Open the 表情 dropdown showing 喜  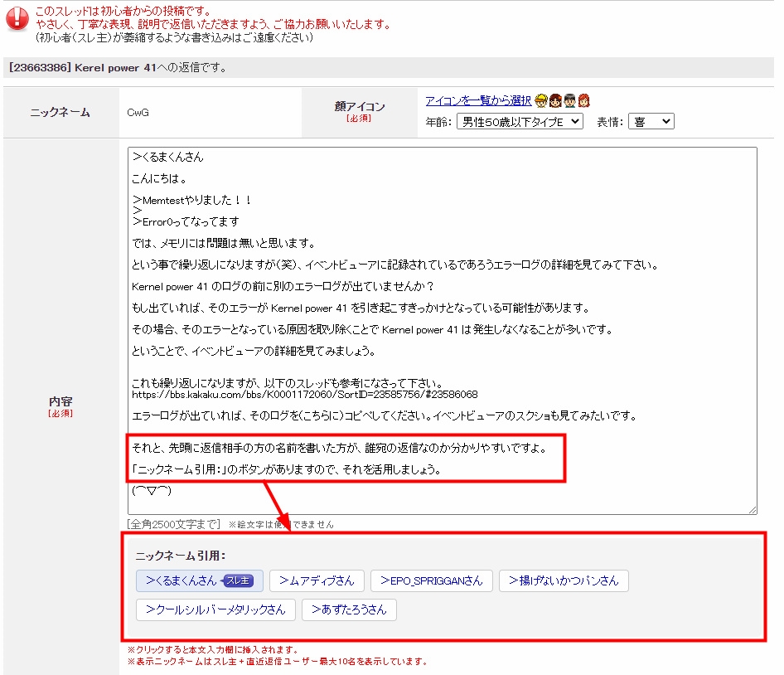click(x=651, y=122)
